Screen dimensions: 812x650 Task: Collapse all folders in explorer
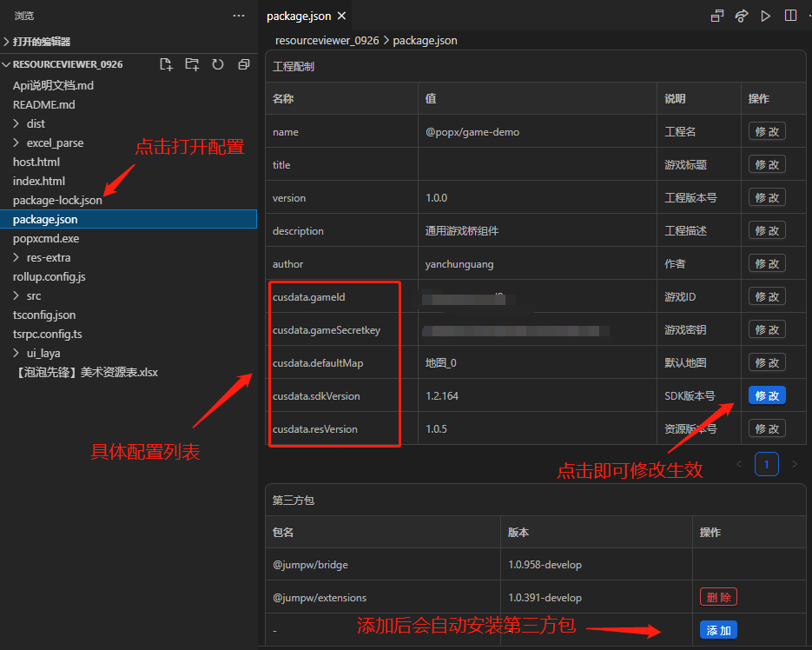point(243,64)
